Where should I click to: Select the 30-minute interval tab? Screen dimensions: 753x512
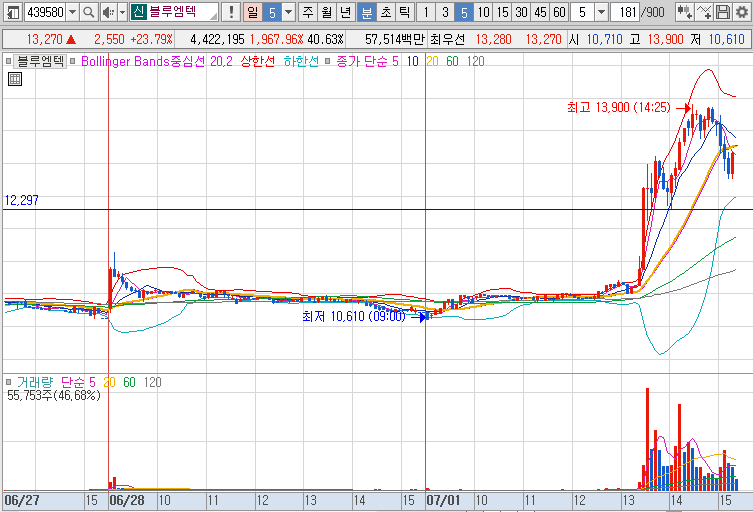(x=521, y=12)
